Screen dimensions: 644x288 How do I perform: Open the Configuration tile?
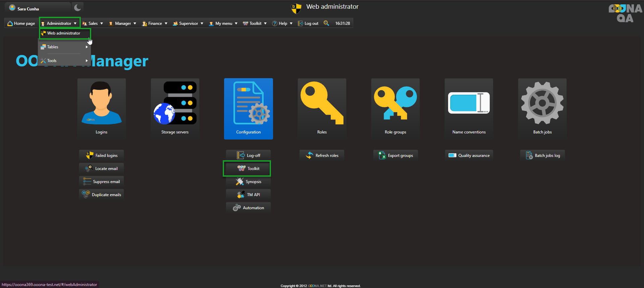click(248, 108)
